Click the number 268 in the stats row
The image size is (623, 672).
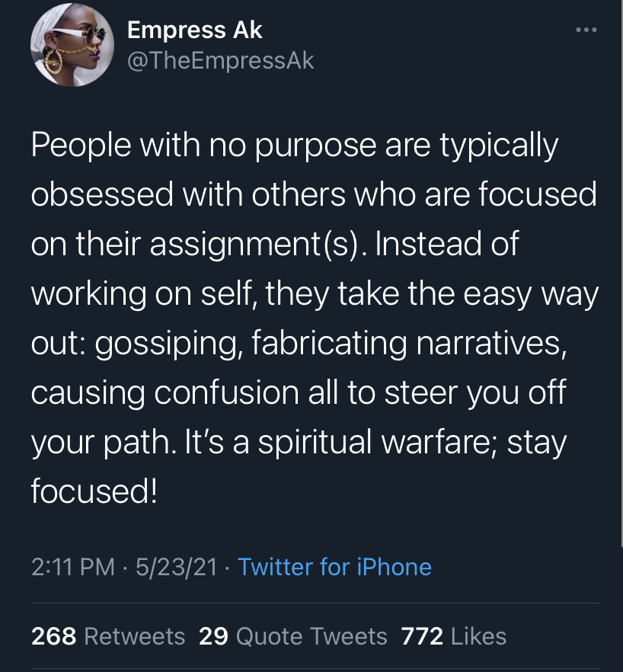53,635
